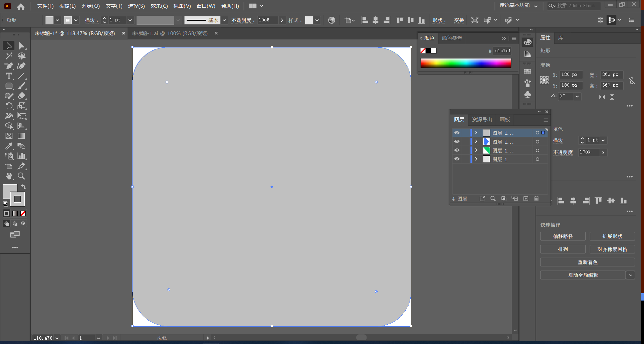Select the Eyedropper tool
This screenshot has width=644, height=344.
click(x=9, y=146)
